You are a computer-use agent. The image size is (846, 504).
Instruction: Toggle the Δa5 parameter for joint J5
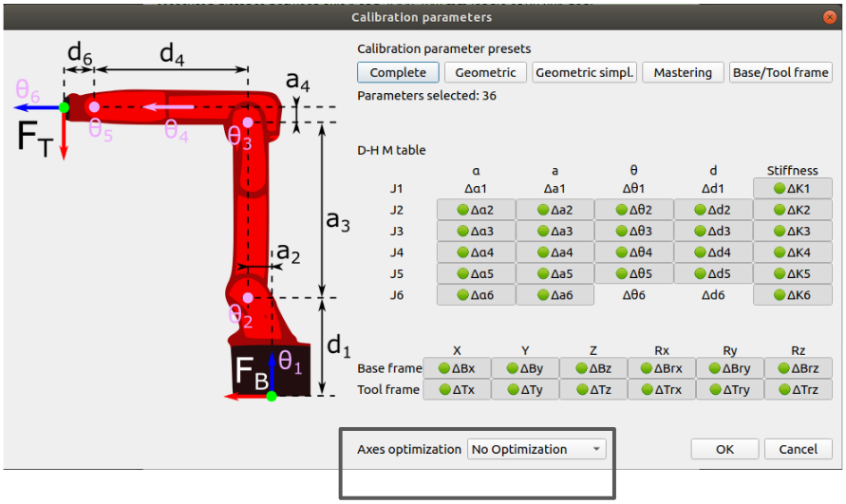[x=555, y=273]
